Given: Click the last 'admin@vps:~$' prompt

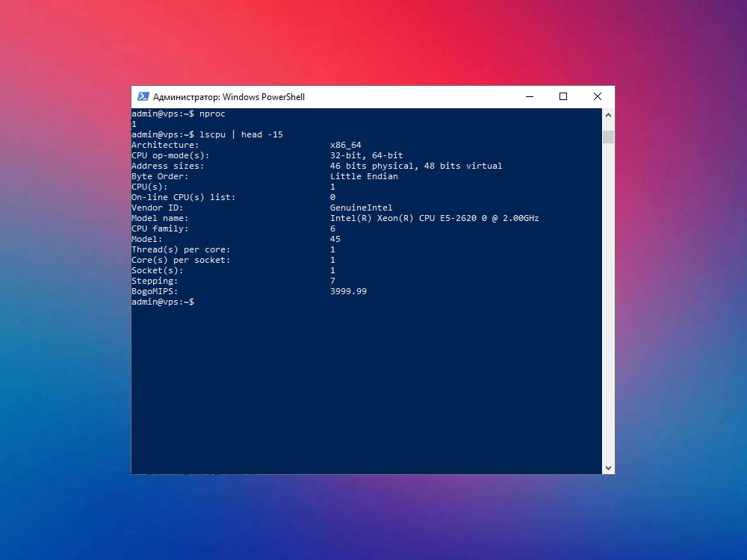Looking at the screenshot, I should coord(163,302).
